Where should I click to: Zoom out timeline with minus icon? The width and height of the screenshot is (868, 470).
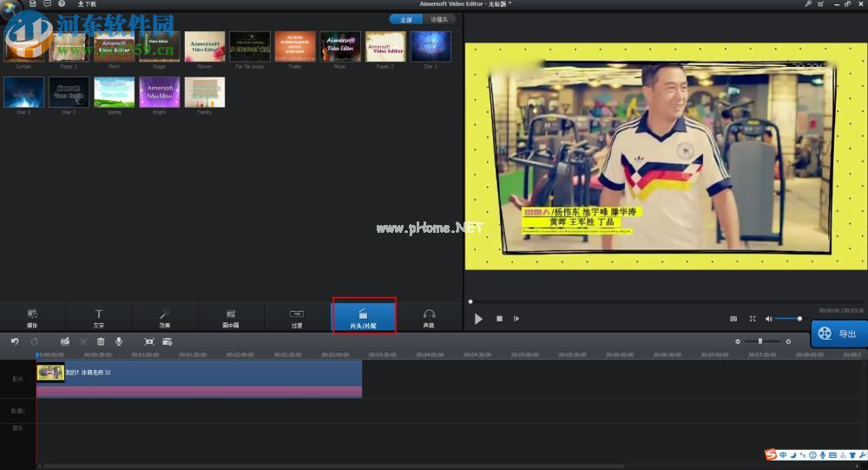click(x=737, y=341)
